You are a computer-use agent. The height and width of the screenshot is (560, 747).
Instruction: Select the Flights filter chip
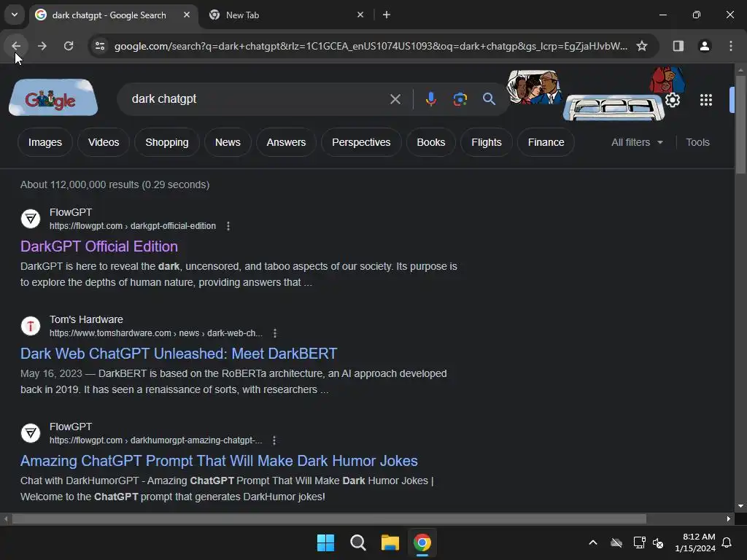click(487, 142)
